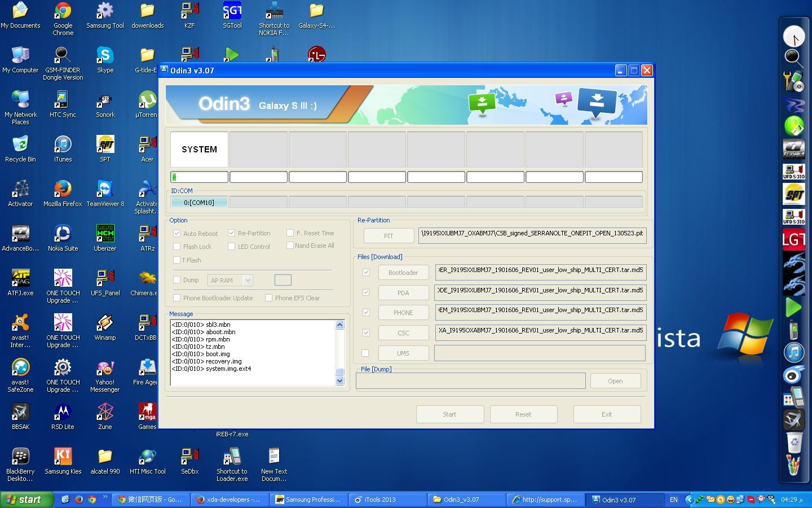Enable LED Control checkbox
This screenshot has width=812, height=508.
pos(231,246)
